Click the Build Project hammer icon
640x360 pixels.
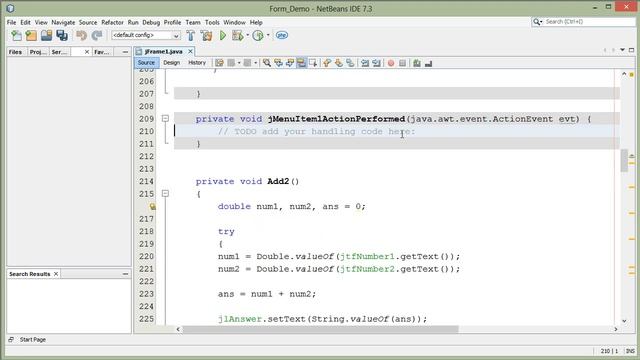coord(190,36)
